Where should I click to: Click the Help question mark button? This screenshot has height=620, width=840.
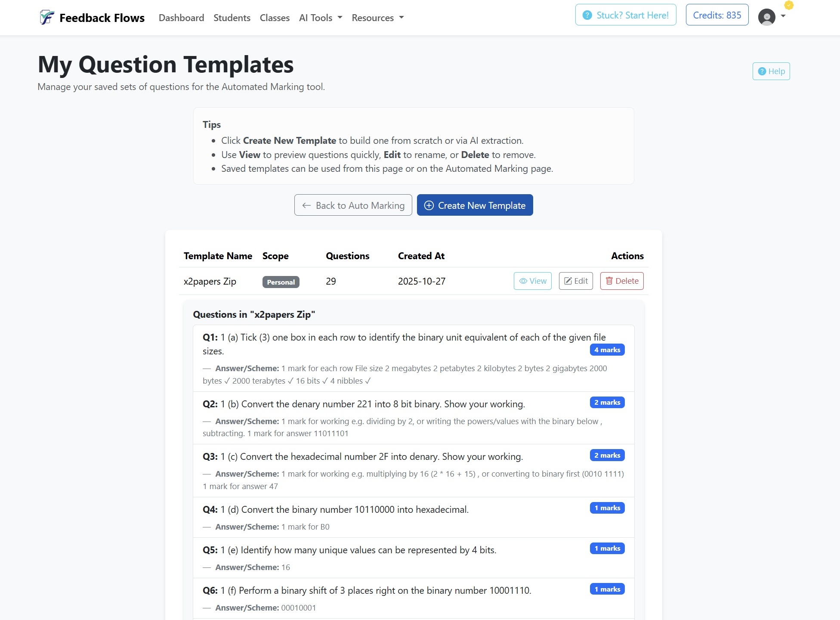[771, 71]
